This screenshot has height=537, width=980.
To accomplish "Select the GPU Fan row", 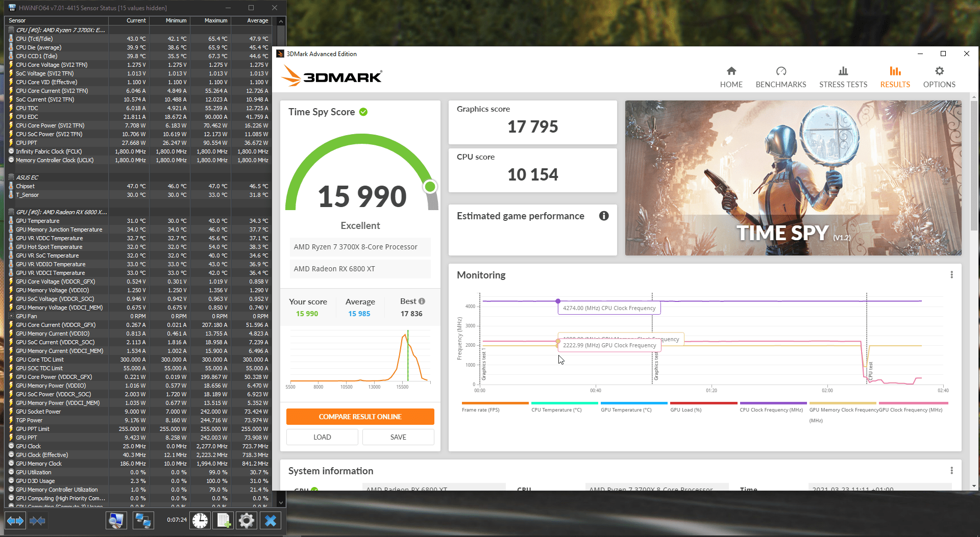I will tap(138, 316).
